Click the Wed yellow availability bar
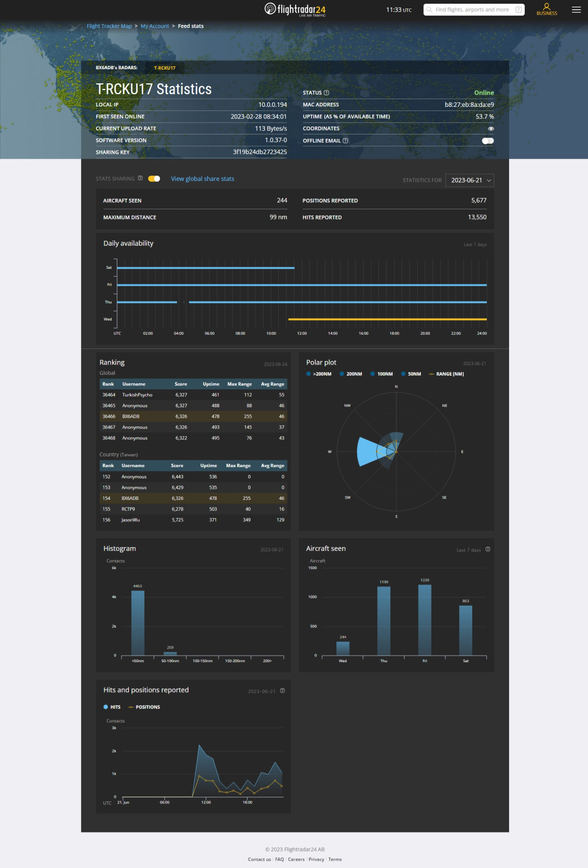588x868 pixels. 387,319
